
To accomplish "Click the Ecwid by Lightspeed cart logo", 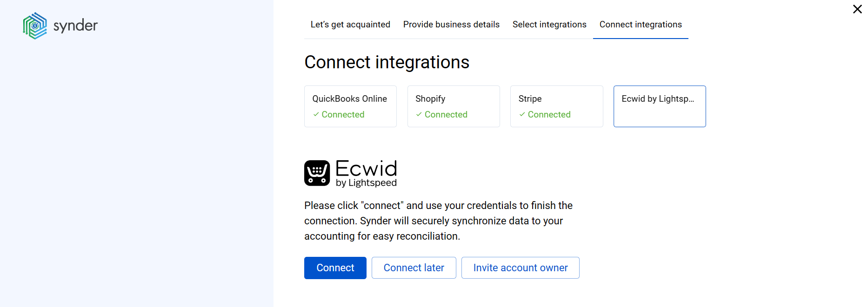I will 317,173.
